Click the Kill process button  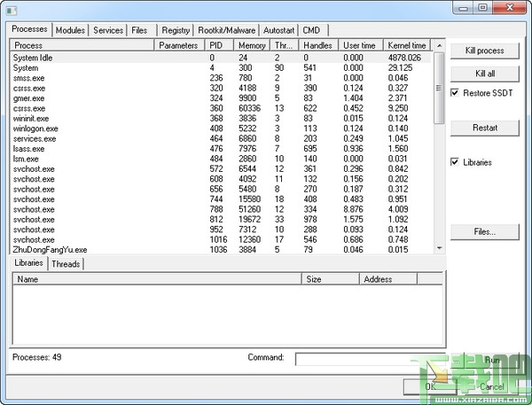pos(484,51)
